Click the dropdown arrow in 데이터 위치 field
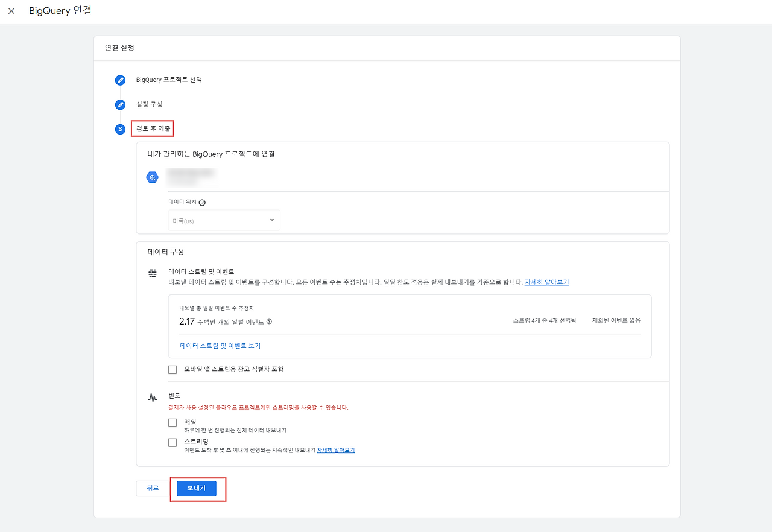Viewport: 772px width, 532px height. point(272,220)
